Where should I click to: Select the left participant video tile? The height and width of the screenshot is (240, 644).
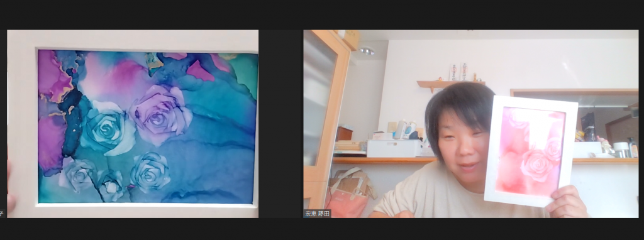(130, 124)
